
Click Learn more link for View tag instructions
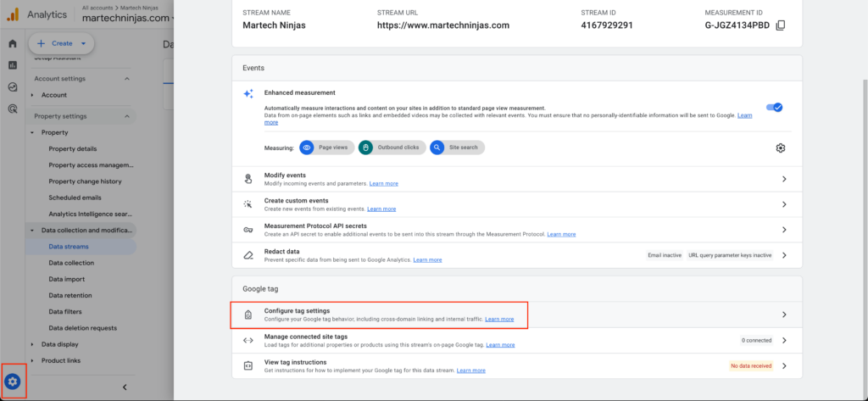471,370
